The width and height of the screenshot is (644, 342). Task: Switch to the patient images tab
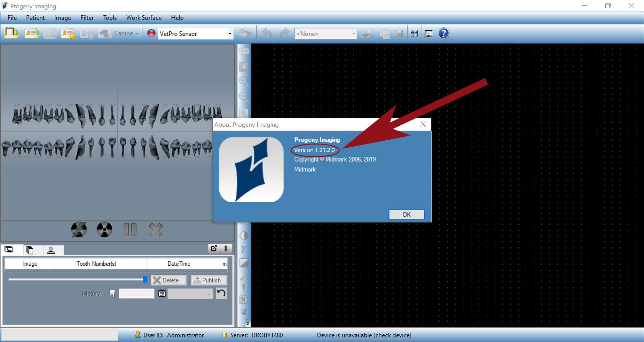9,250
